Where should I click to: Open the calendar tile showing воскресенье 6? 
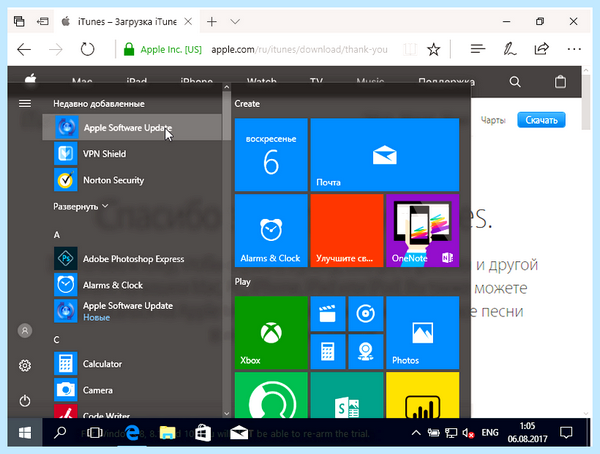pos(271,154)
